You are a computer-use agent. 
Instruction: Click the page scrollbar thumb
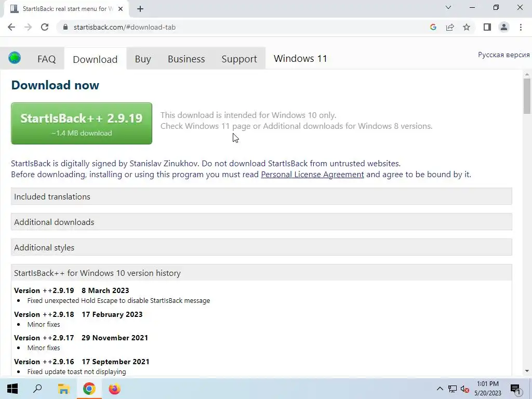click(527, 96)
